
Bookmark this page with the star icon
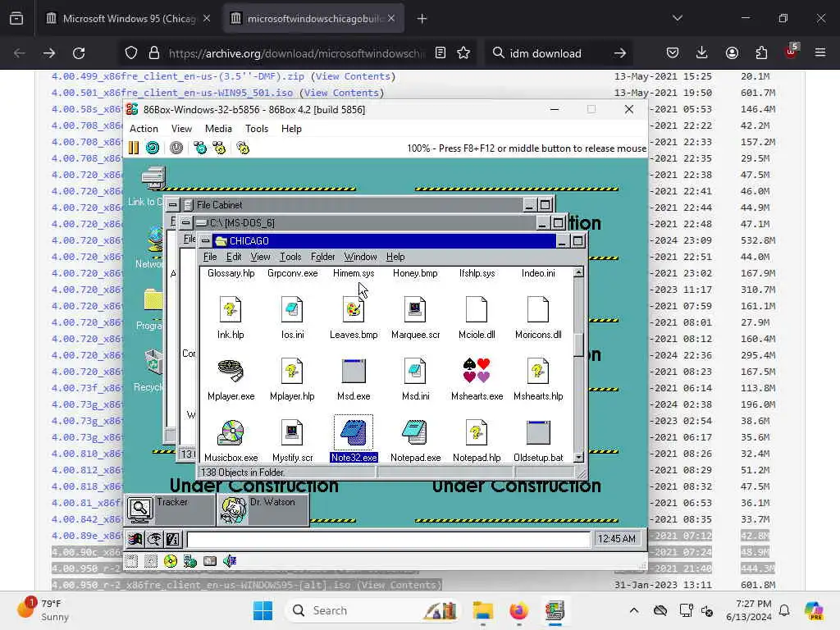[464, 53]
